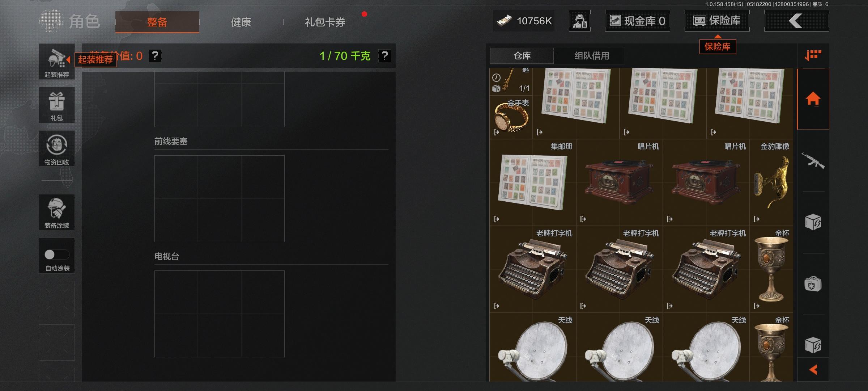Viewport: 868px width, 391px height.
Task: Open the 礼包 gift box icon
Action: [x=57, y=105]
